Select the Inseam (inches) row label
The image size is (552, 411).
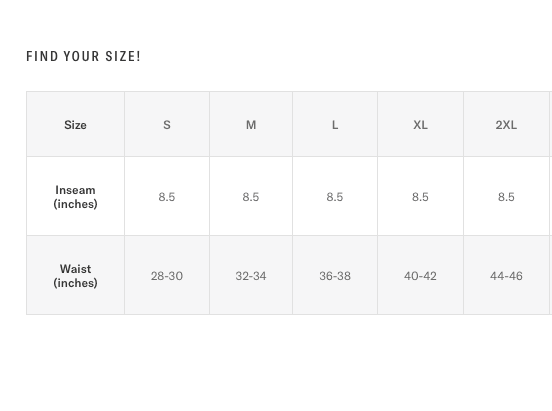(75, 197)
